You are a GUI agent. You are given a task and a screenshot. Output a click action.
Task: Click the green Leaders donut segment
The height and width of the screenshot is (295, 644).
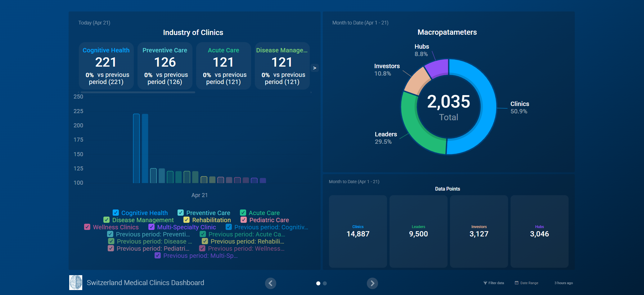point(416,130)
